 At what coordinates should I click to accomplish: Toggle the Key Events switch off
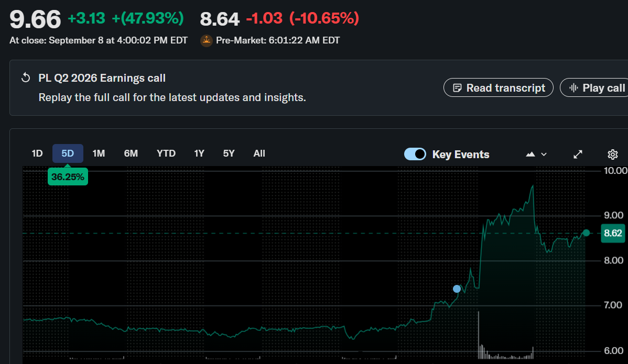coord(415,154)
